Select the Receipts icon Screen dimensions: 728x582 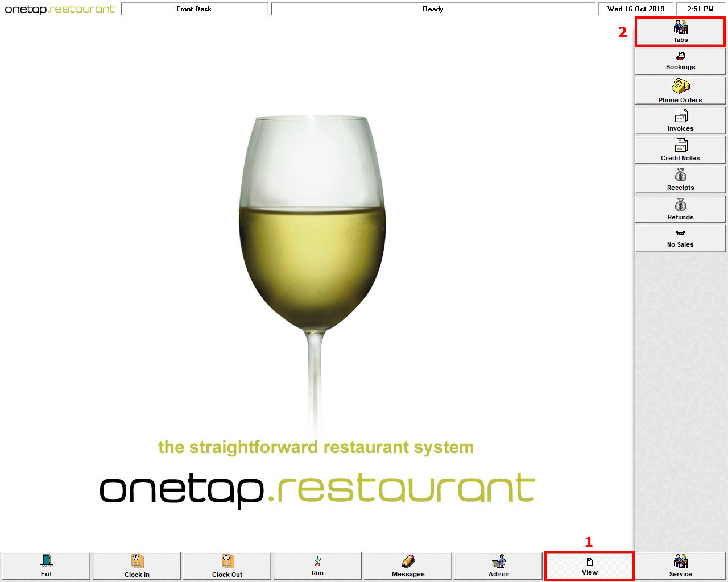(x=680, y=179)
